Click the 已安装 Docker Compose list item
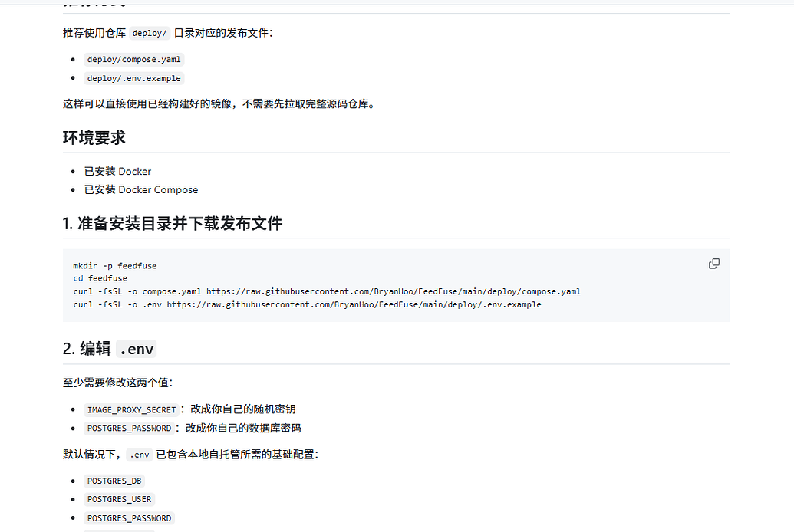Screen dimensions: 794x532 141,190
